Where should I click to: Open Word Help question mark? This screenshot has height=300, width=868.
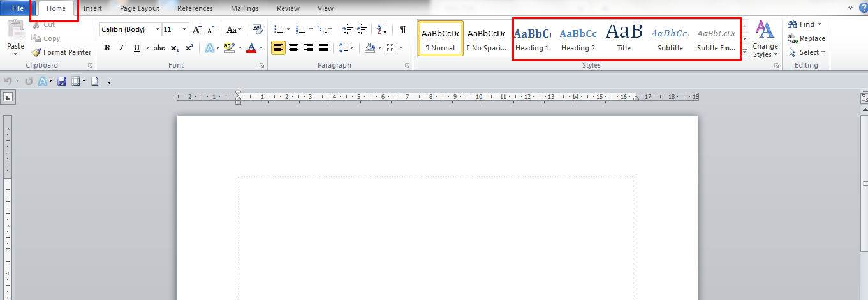click(862, 8)
